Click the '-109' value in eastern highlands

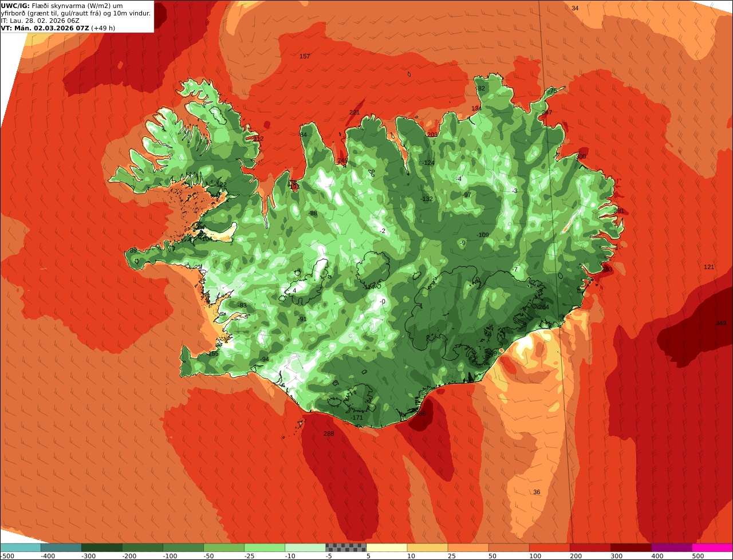483,235
